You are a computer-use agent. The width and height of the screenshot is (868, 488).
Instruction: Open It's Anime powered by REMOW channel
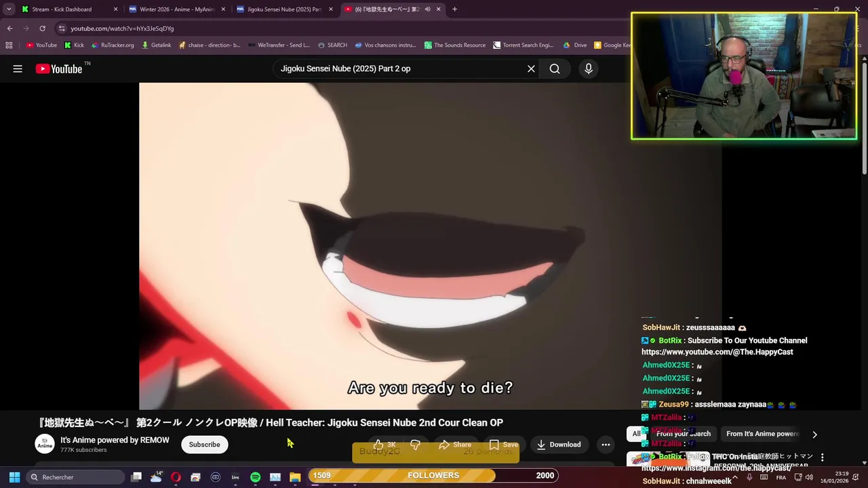[115, 440]
